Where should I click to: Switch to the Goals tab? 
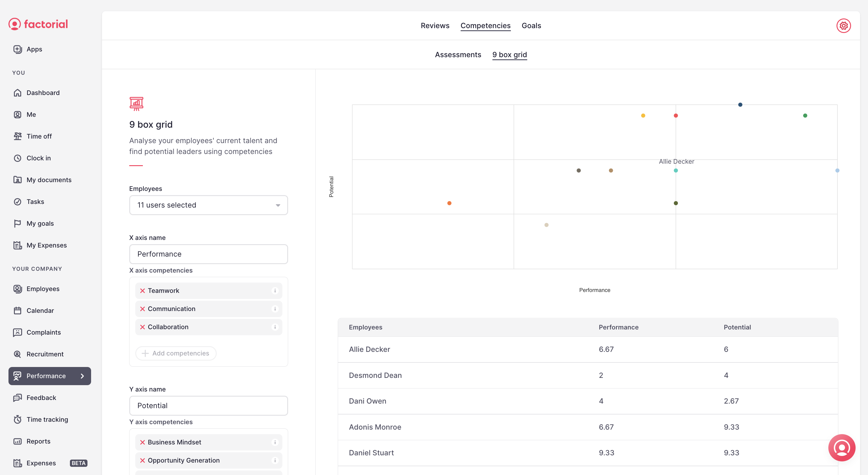click(x=531, y=25)
